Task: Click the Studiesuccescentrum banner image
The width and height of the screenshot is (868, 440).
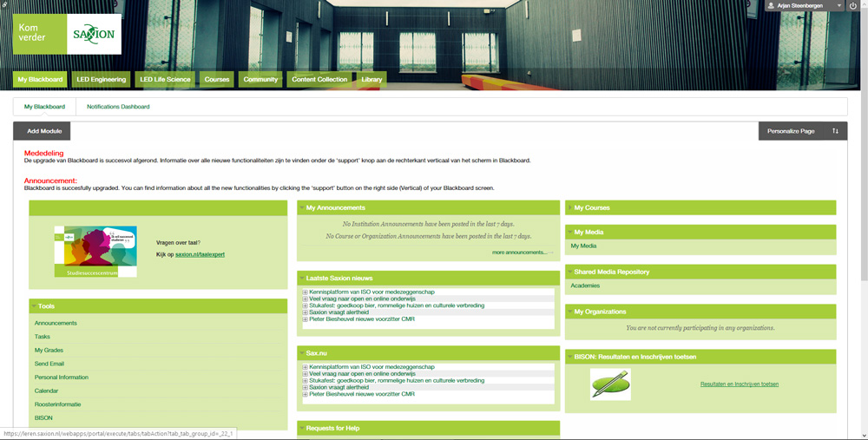Action: tap(95, 251)
